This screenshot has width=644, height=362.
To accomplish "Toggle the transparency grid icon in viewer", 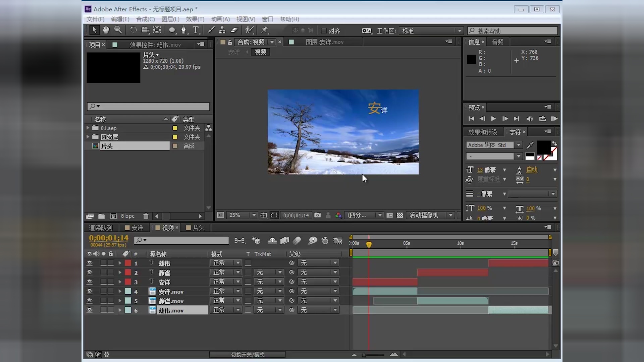I will (400, 215).
